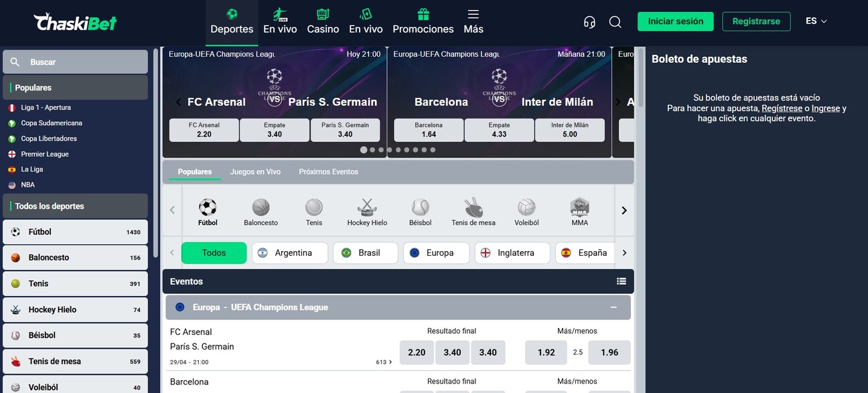Image resolution: width=868 pixels, height=393 pixels.
Task: Open La Liga in sidebar
Action: (31, 169)
